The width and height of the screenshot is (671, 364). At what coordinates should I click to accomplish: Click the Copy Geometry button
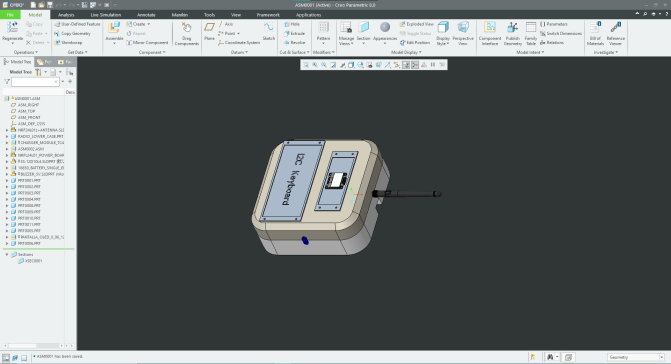[72, 33]
